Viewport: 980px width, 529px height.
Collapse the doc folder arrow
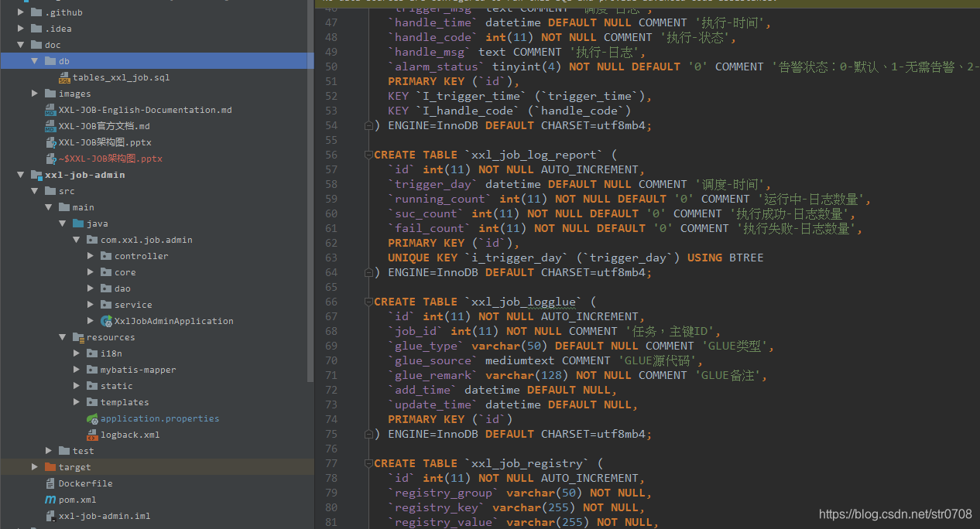[21, 45]
